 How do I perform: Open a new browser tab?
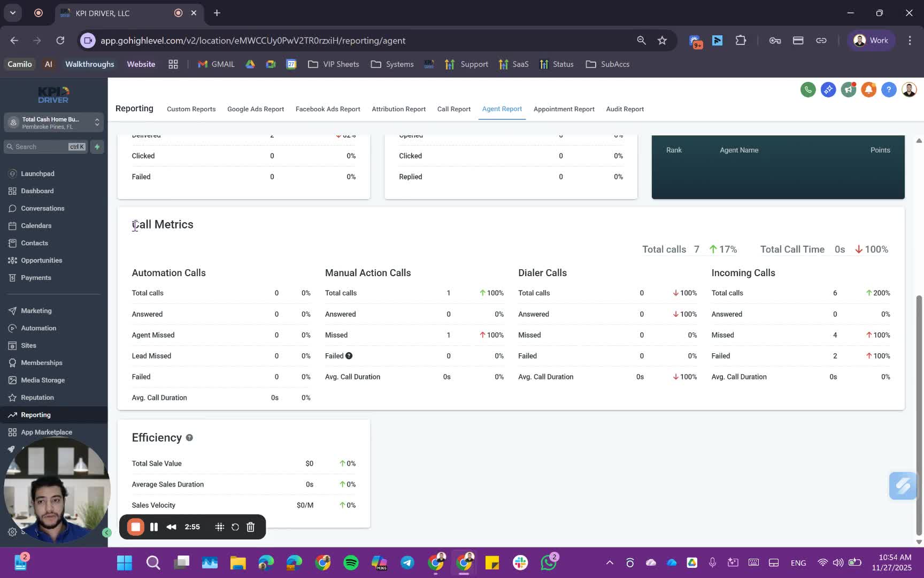217,13
